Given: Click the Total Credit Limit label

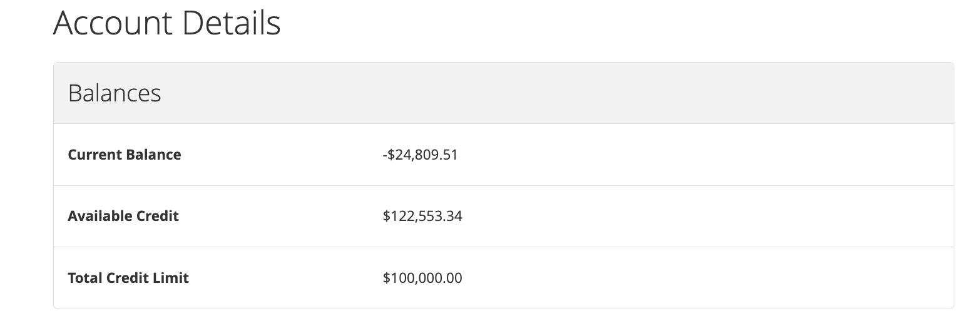Looking at the screenshot, I should pos(128,278).
